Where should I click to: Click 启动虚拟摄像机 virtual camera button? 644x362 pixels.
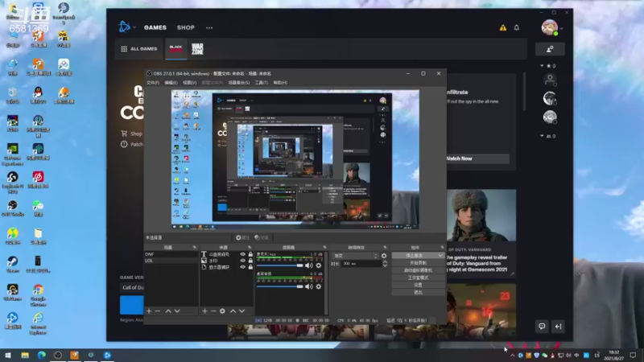pyautogui.click(x=418, y=270)
